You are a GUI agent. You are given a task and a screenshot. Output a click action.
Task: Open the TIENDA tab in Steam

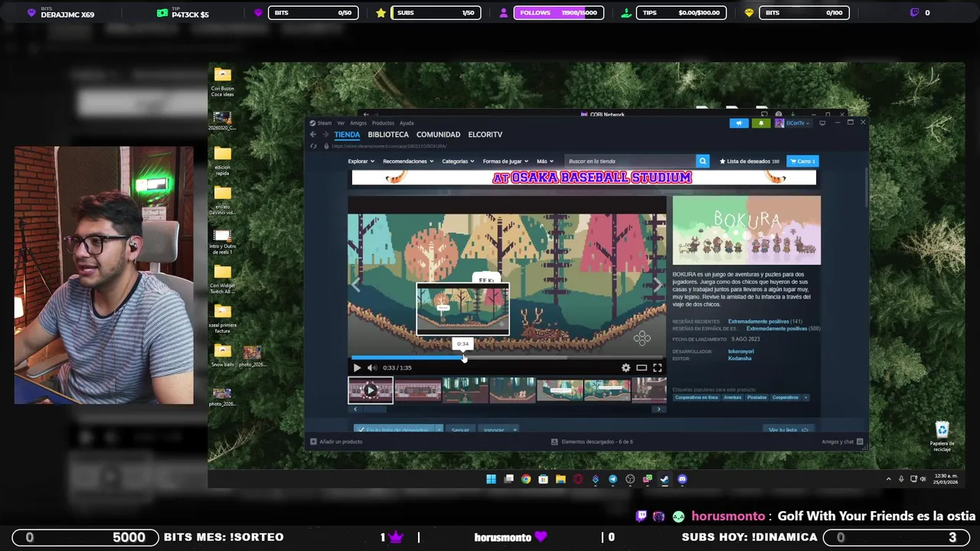tap(347, 135)
